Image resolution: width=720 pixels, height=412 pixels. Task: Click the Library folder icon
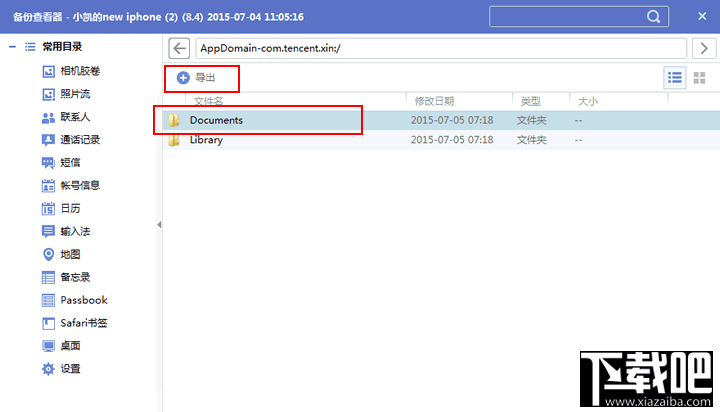tap(174, 140)
